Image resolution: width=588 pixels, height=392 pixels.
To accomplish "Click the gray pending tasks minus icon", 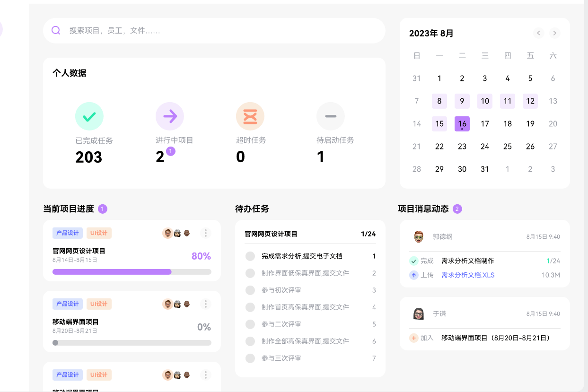I will click(330, 116).
